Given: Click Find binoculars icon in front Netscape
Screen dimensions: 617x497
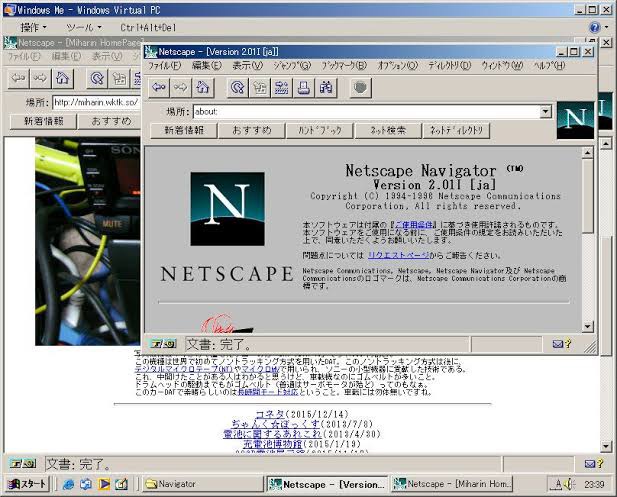Looking at the screenshot, I should pyautogui.click(x=326, y=87).
